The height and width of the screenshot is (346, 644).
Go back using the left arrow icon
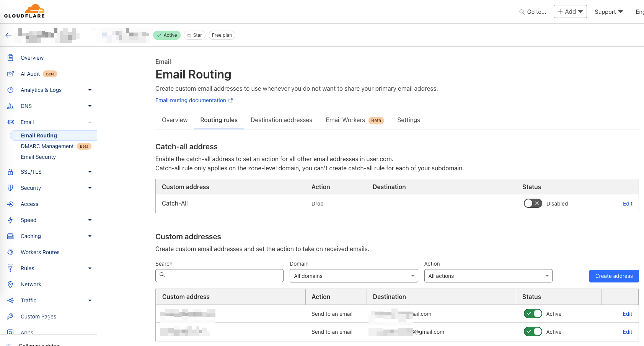8,35
